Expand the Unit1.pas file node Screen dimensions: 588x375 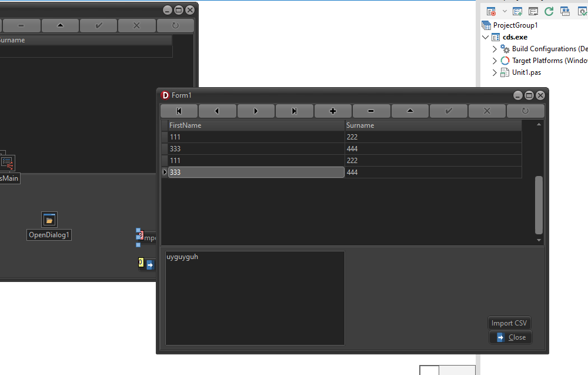tap(495, 72)
